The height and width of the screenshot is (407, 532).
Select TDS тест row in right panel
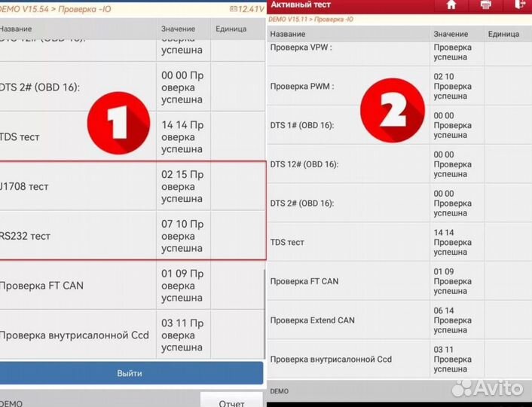click(348, 242)
